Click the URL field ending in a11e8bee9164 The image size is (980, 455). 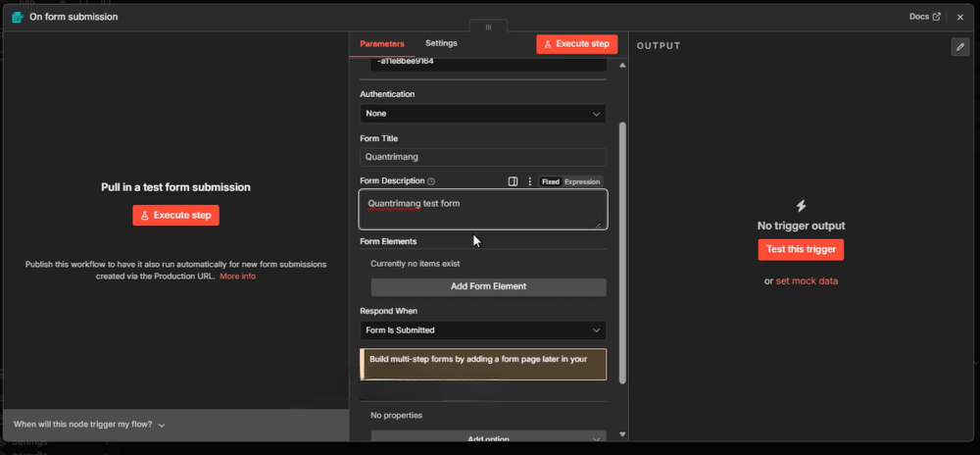pyautogui.click(x=488, y=63)
